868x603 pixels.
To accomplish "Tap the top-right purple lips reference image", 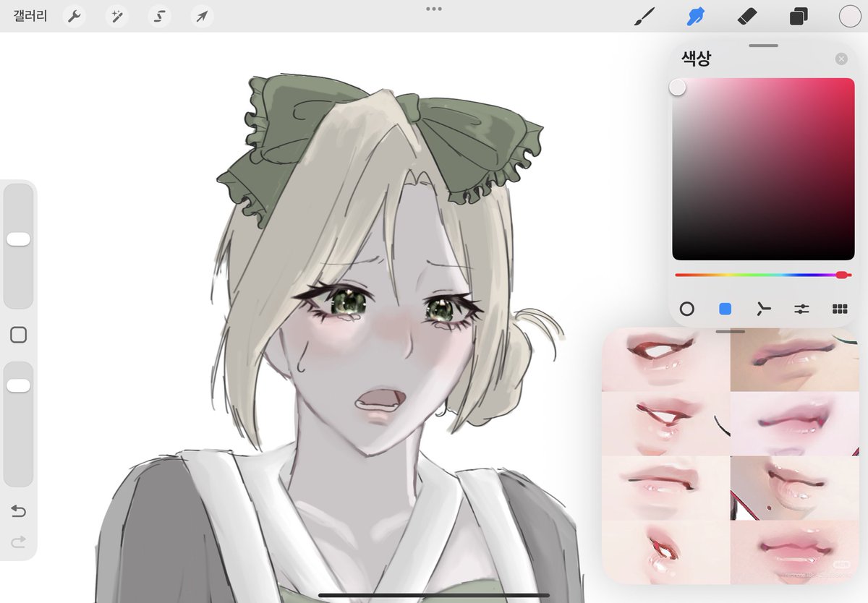I will tap(796, 359).
